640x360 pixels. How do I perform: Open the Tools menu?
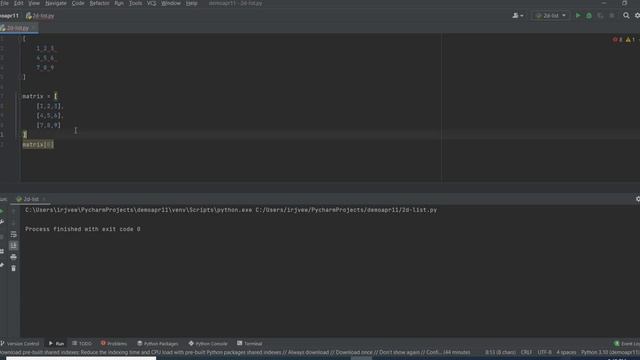click(135, 3)
